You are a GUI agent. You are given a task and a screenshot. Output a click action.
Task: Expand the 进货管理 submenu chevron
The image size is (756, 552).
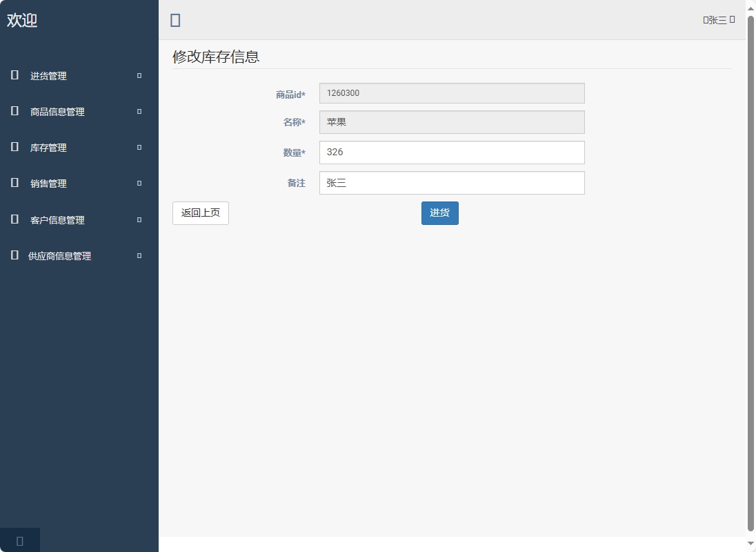[138, 76]
